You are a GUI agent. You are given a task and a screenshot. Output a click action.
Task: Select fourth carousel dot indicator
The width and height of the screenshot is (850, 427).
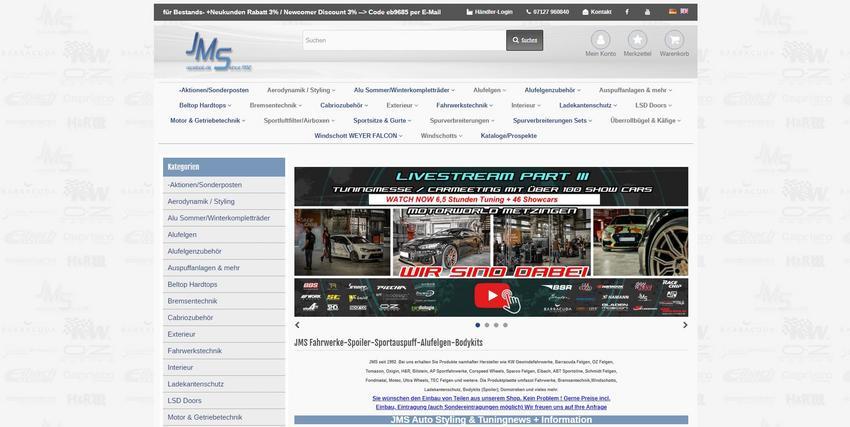point(505,325)
